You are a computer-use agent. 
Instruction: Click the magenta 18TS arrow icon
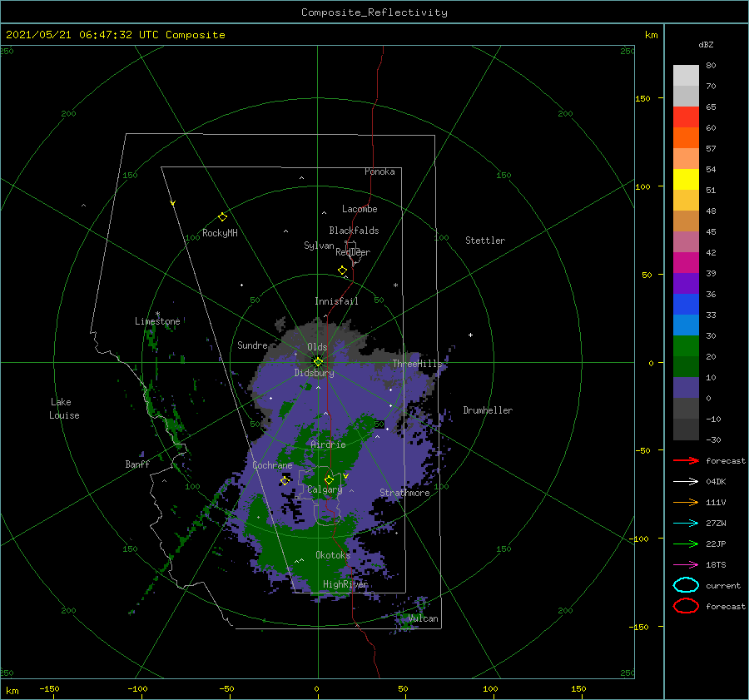686,565
